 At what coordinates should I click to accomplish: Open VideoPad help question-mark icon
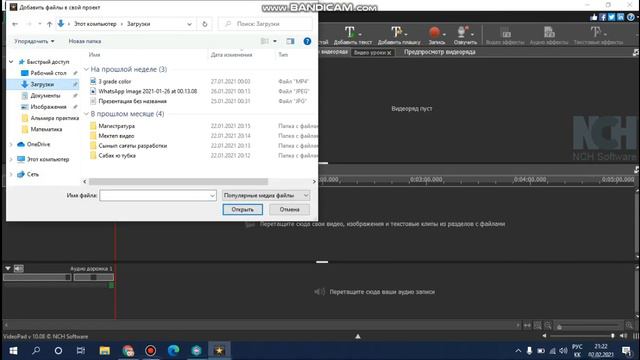coord(631,17)
